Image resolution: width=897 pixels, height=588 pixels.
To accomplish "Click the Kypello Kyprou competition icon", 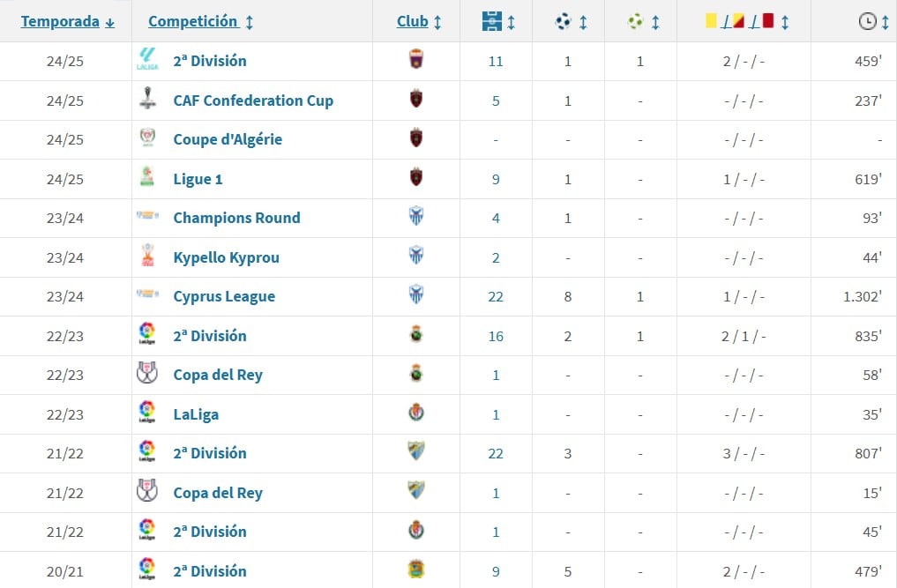I will click(x=148, y=257).
